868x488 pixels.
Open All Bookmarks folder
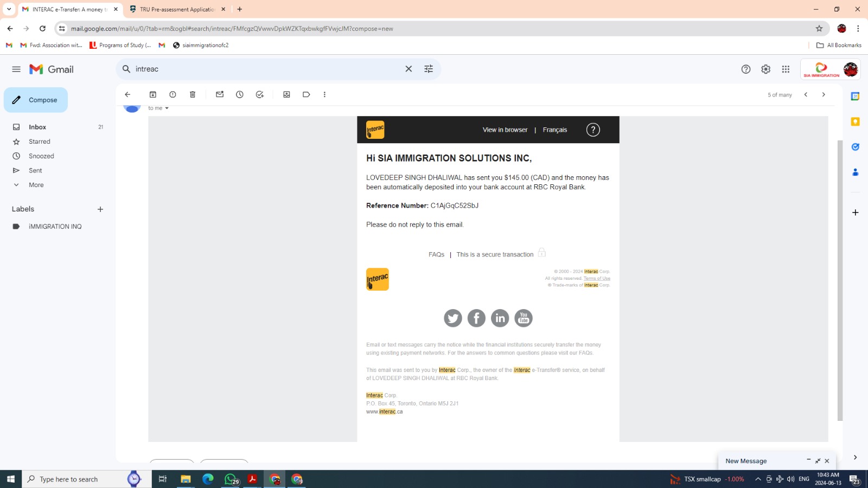[x=839, y=45]
